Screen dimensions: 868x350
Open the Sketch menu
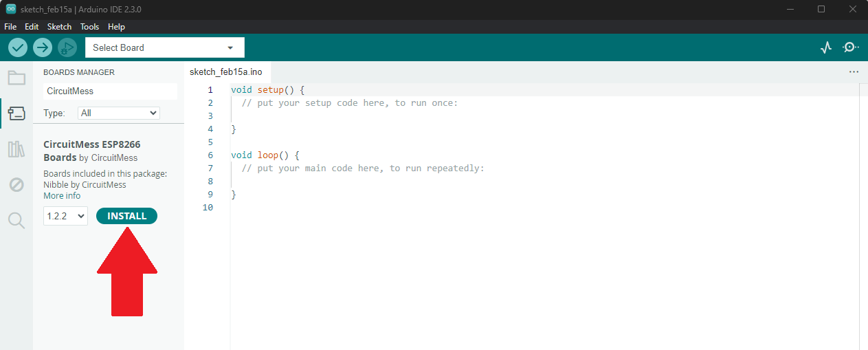coord(59,27)
